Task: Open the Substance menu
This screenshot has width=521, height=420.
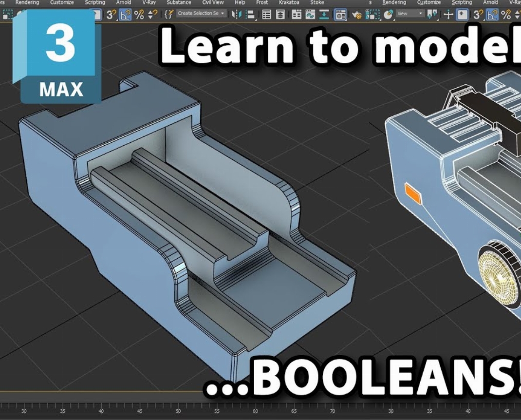Action: 179,2
